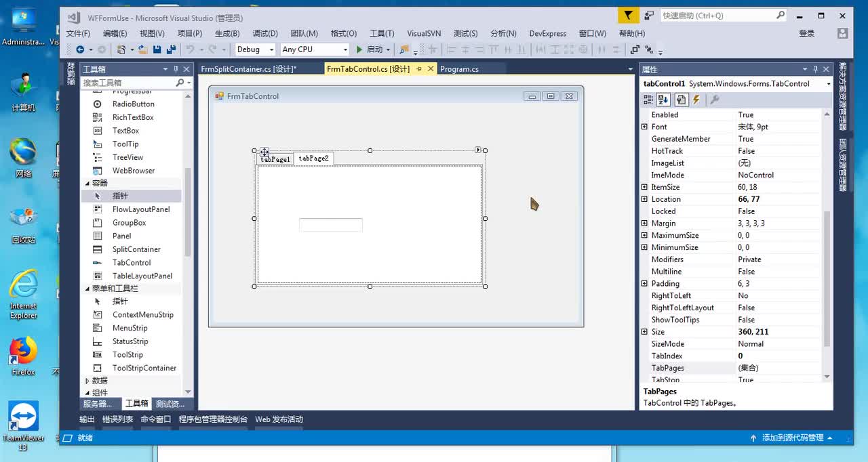This screenshot has width=868, height=462.
Task: Show categorized view in Properties panel
Action: (x=648, y=100)
